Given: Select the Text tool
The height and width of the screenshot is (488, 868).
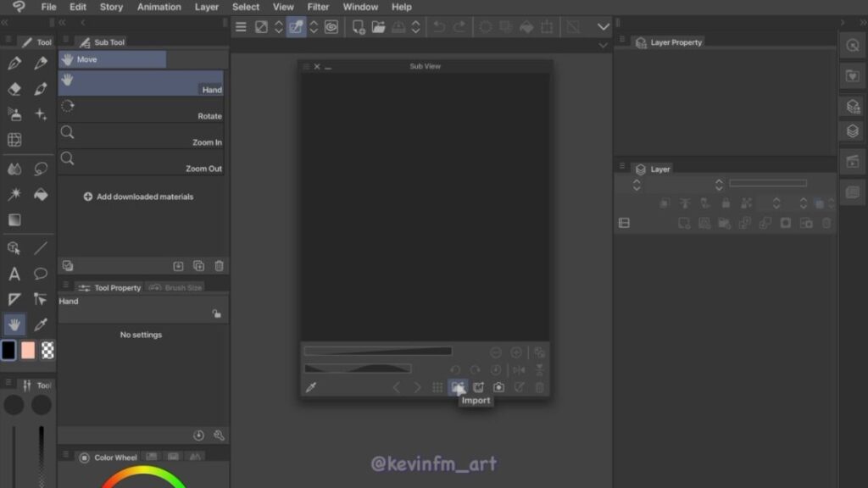Looking at the screenshot, I should click(14, 274).
